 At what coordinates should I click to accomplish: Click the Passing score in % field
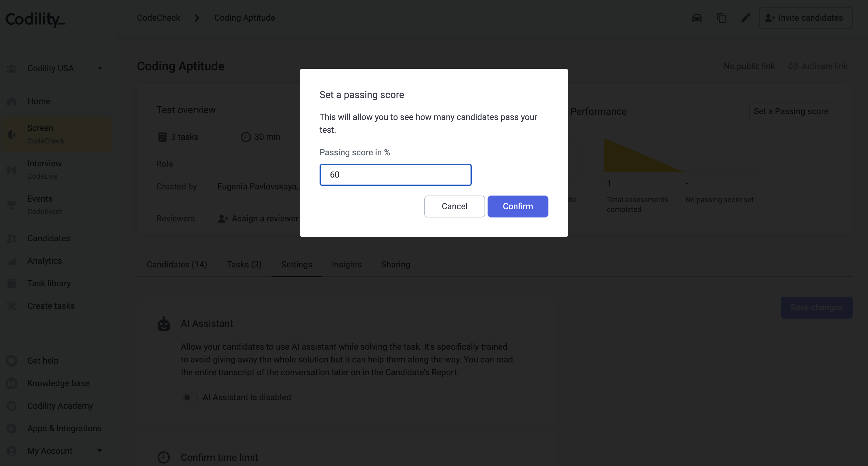click(x=395, y=175)
